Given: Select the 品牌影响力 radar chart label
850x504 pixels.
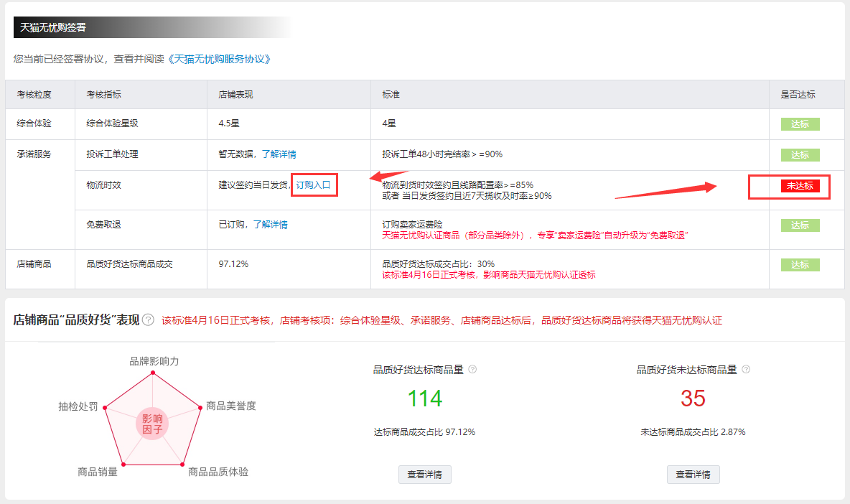Looking at the screenshot, I should [x=154, y=361].
